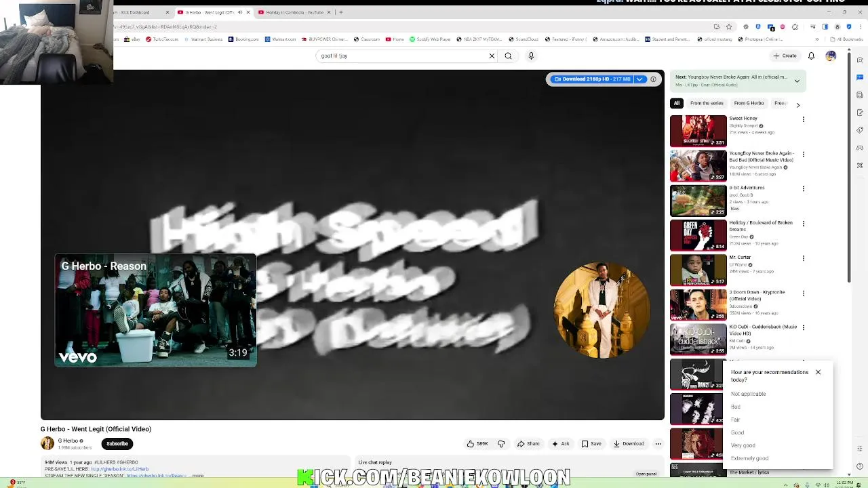Open G Herbo channel avatar
The width and height of the screenshot is (868, 488).
tap(47, 443)
